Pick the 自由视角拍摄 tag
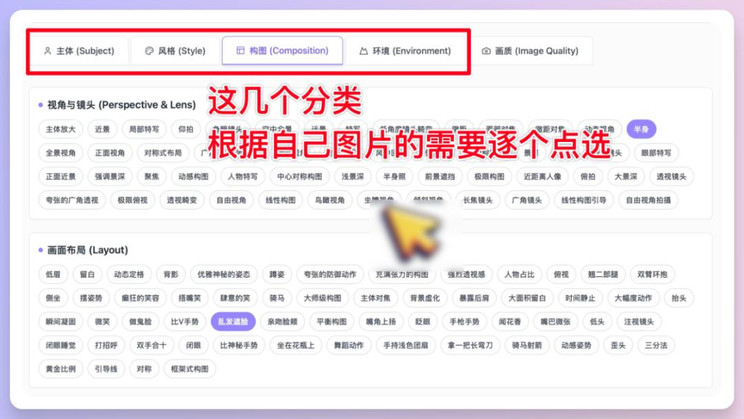 point(648,200)
